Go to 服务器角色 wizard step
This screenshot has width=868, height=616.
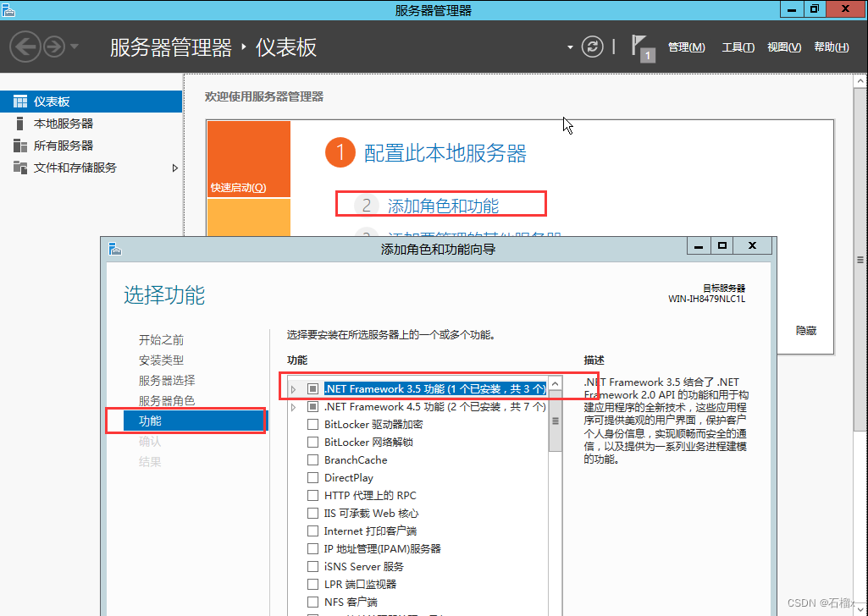pos(167,400)
